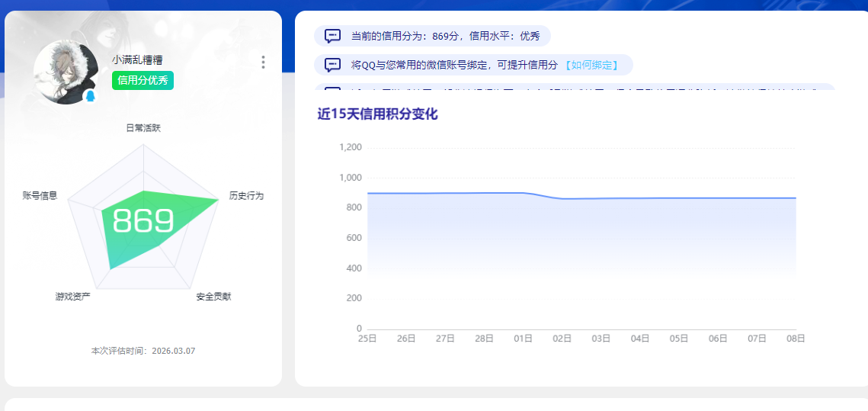Viewport: 868px width, 411px height.
Task: Click the 05日 x-axis label
Action: click(x=679, y=339)
